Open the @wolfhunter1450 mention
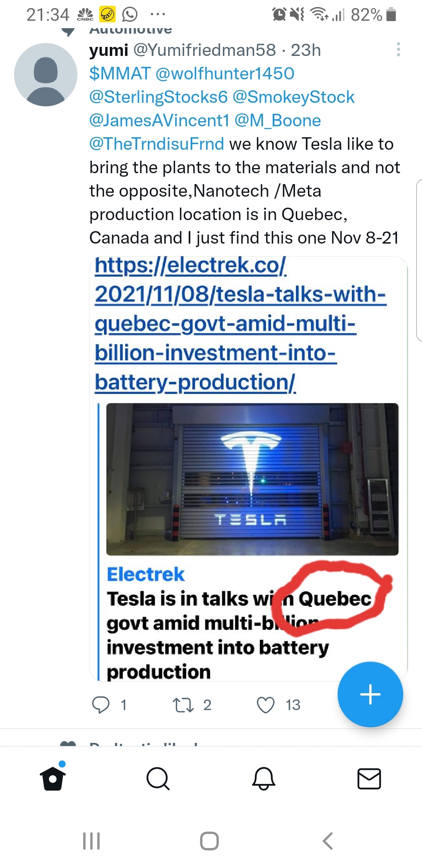 tap(225, 74)
